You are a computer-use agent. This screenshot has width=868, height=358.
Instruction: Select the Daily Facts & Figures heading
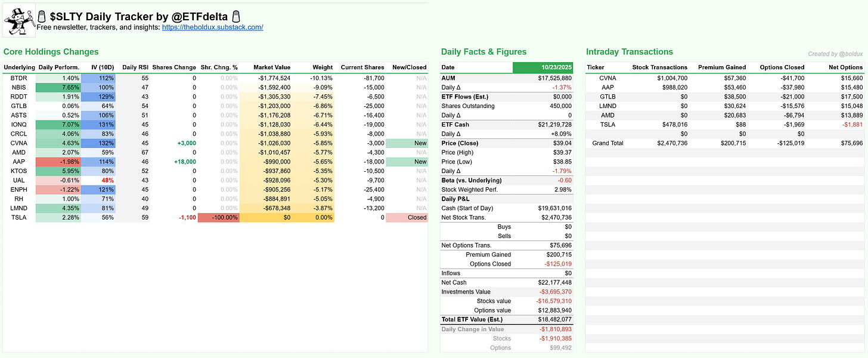483,52
